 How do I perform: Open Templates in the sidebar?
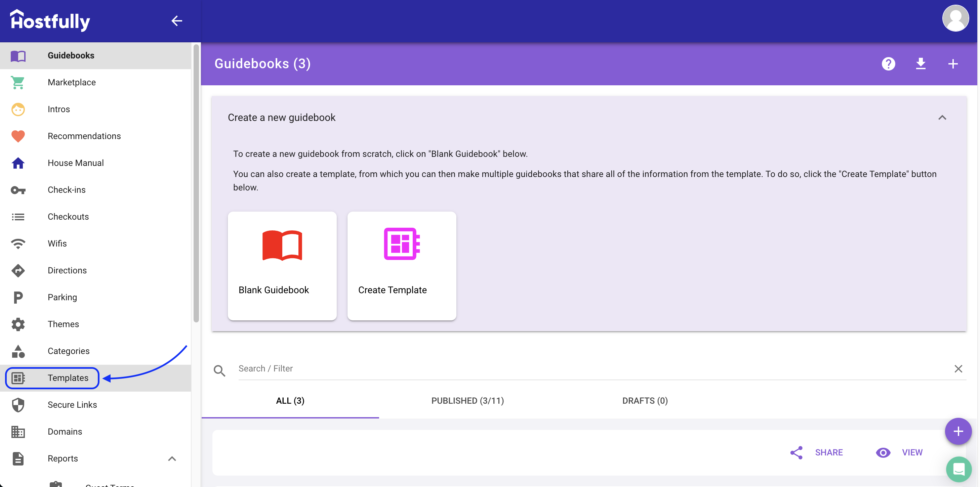click(x=68, y=378)
